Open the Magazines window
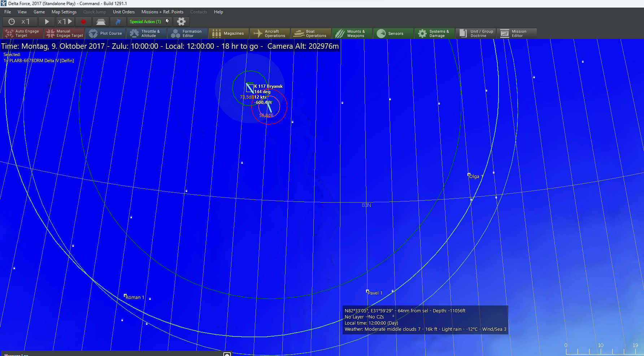This screenshot has height=356, width=644. click(x=229, y=34)
